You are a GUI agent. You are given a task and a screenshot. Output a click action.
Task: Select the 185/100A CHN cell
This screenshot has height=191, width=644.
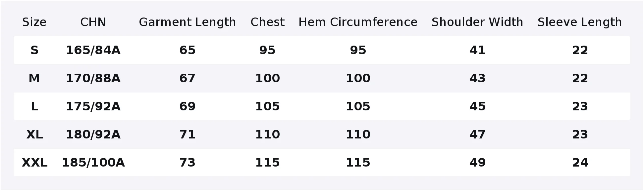pos(93,163)
